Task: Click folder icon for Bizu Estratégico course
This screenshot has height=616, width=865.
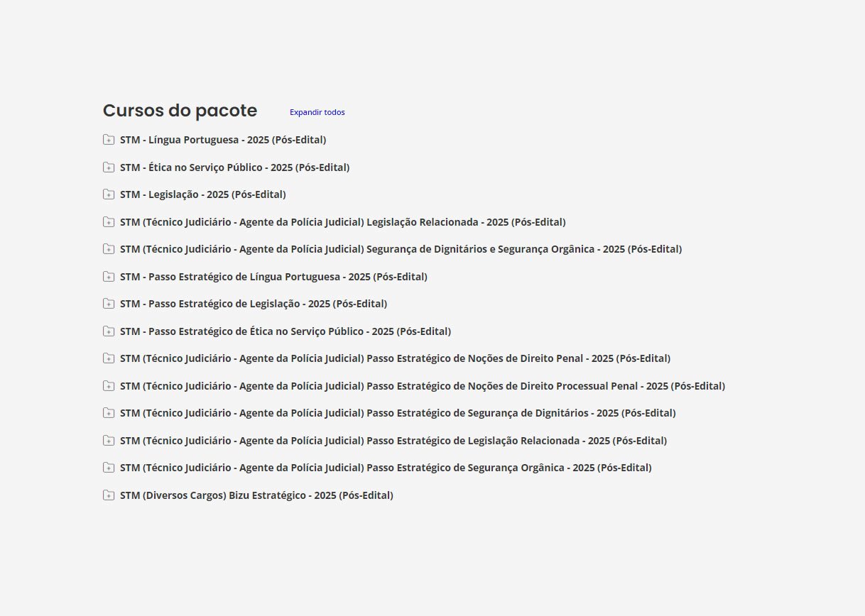Action: tap(109, 495)
